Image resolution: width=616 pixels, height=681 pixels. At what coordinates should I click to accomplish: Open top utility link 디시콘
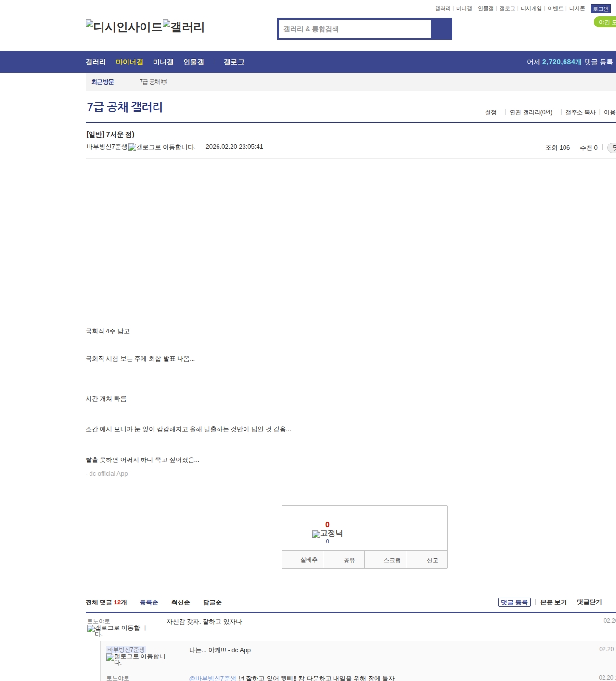click(577, 9)
